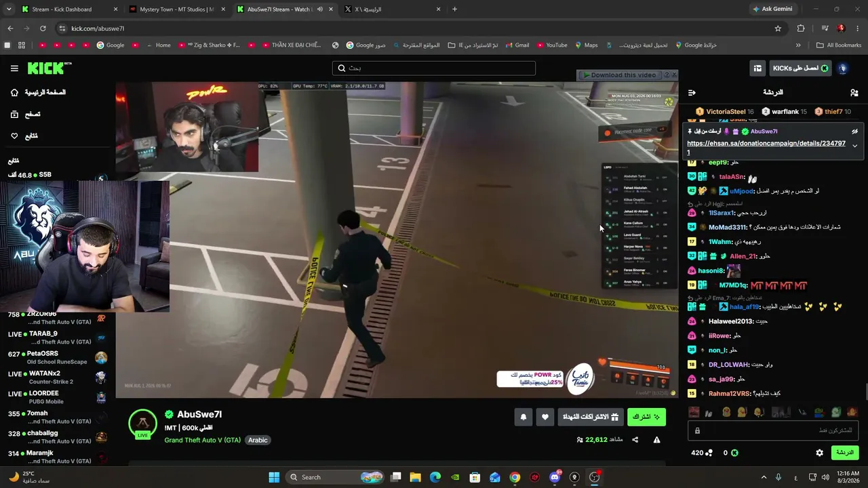Click the Kick search field
The image size is (868, 488).
[x=434, y=68]
